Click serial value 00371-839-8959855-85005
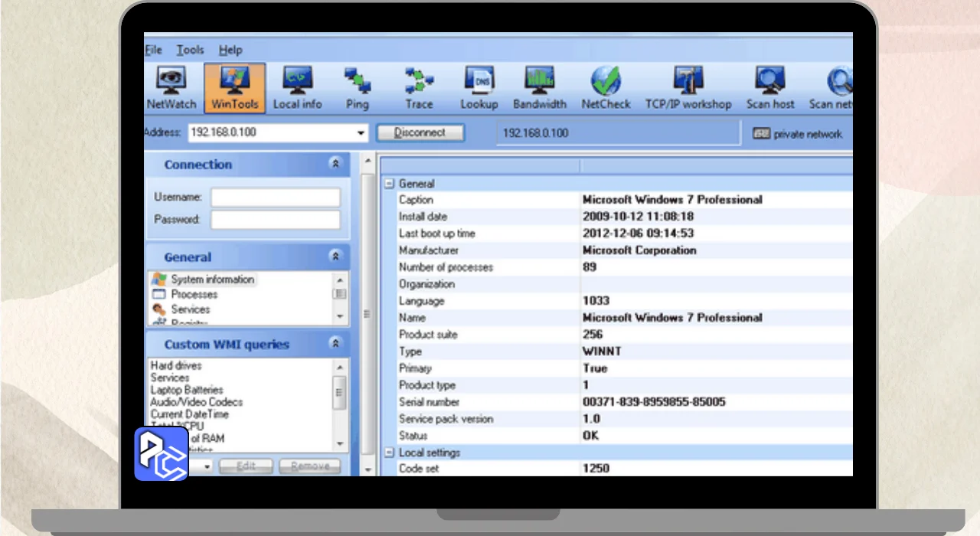This screenshot has height=536, width=980. pyautogui.click(x=654, y=402)
